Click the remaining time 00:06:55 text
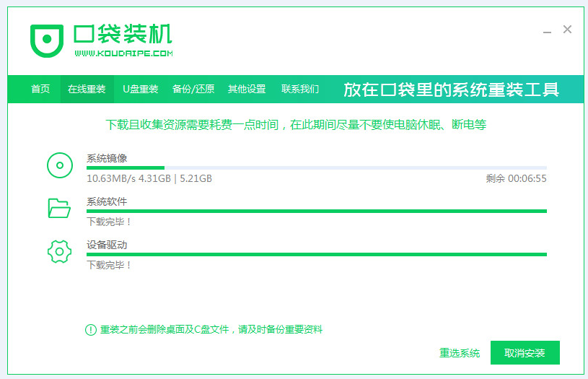 (x=516, y=178)
